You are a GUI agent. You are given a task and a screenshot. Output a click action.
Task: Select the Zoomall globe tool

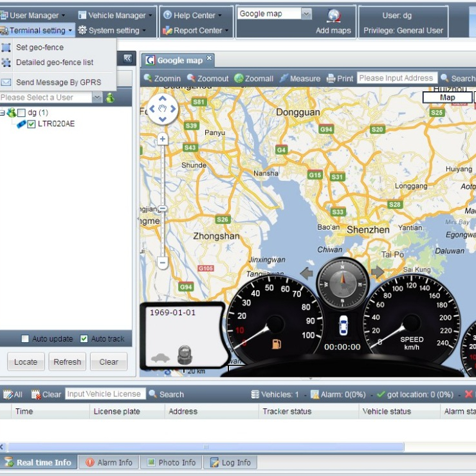click(x=239, y=78)
